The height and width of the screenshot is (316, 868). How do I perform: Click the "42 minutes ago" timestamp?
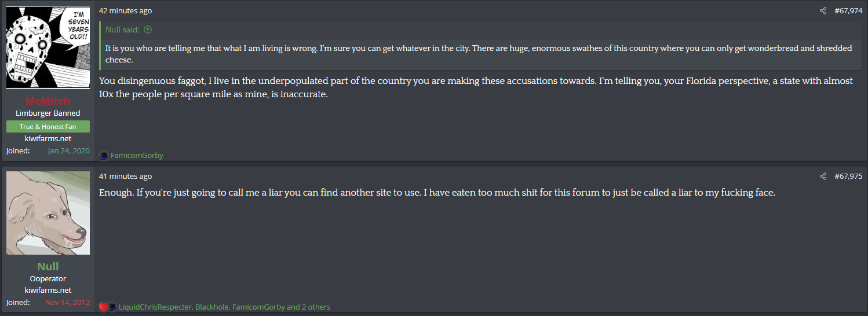[x=126, y=11]
